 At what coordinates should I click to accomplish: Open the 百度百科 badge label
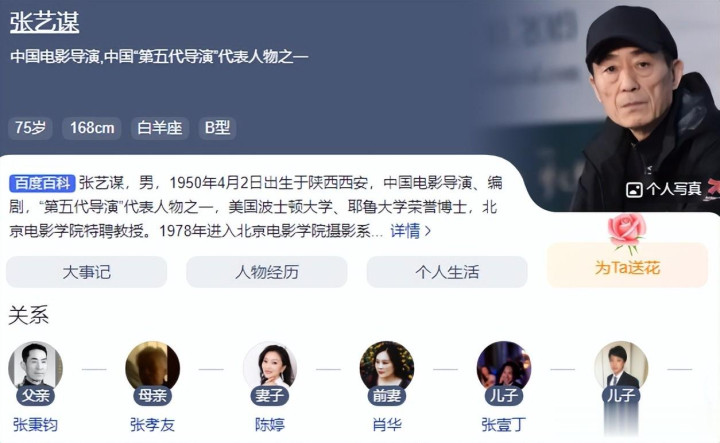pos(42,183)
